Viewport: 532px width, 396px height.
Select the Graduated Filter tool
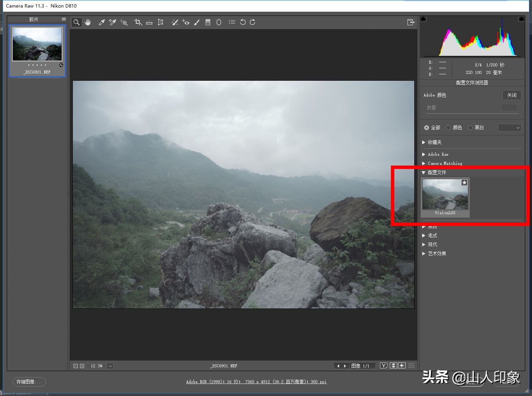[208, 22]
